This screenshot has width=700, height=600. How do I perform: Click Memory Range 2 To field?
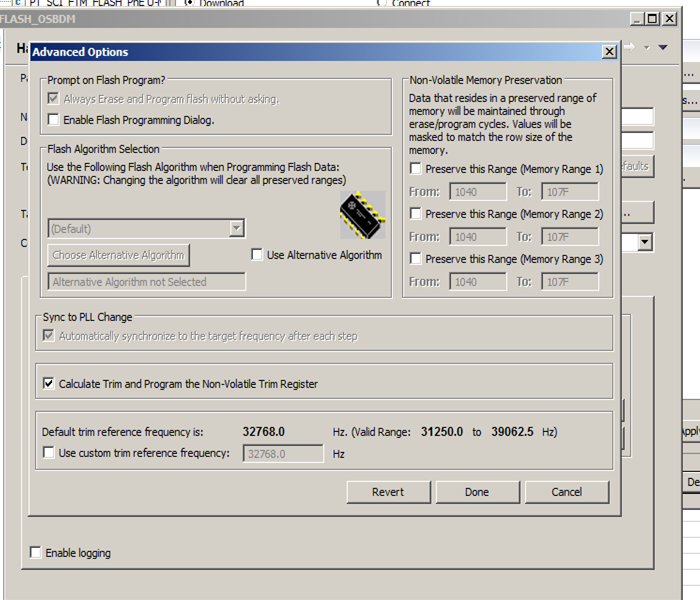pos(570,237)
